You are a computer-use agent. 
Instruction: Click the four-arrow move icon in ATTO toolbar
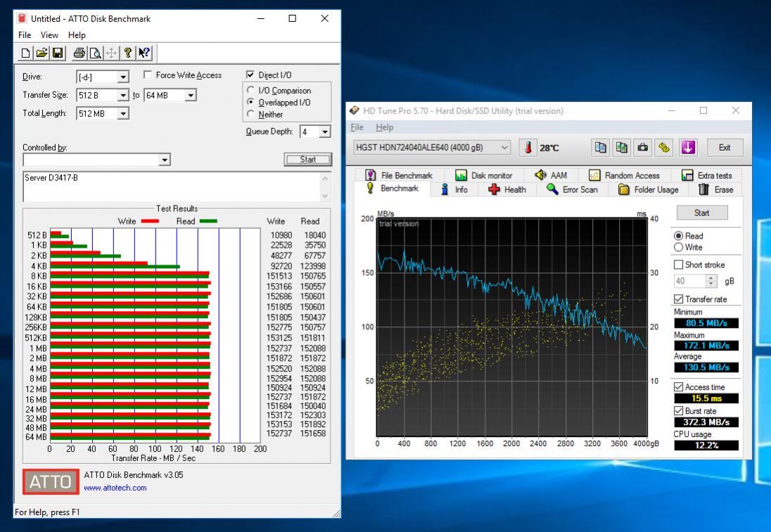click(112, 53)
